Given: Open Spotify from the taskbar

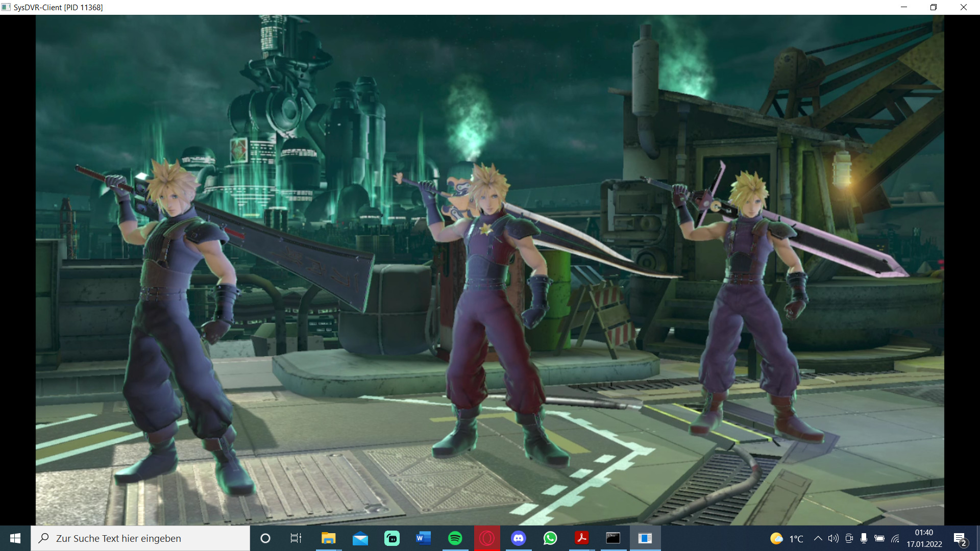Looking at the screenshot, I should 456,538.
